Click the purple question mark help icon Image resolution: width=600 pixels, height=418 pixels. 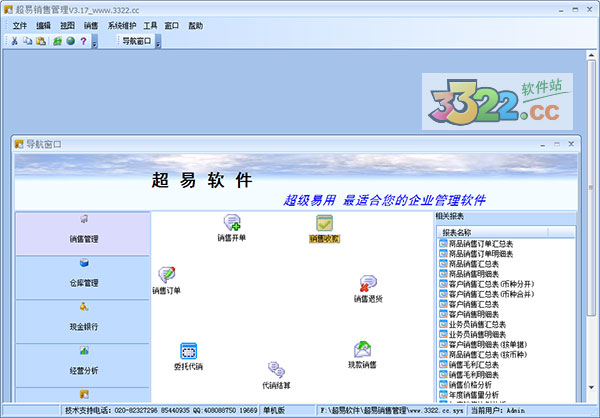83,41
